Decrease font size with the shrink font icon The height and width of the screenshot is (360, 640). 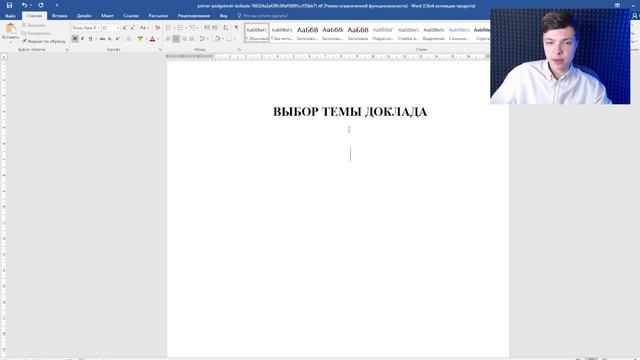(132, 28)
